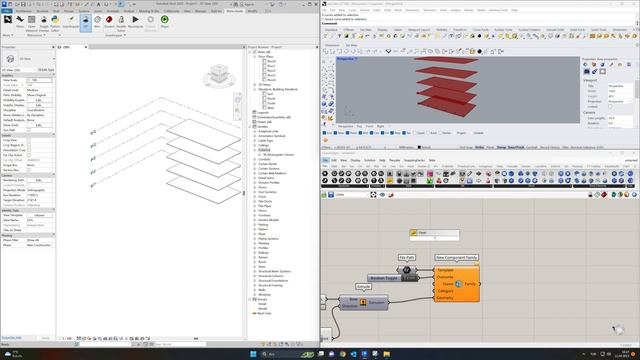Screen dimensions: 640x360
Task: Select Shaded preview mode in Revit ribbon
Action: pos(109,22)
